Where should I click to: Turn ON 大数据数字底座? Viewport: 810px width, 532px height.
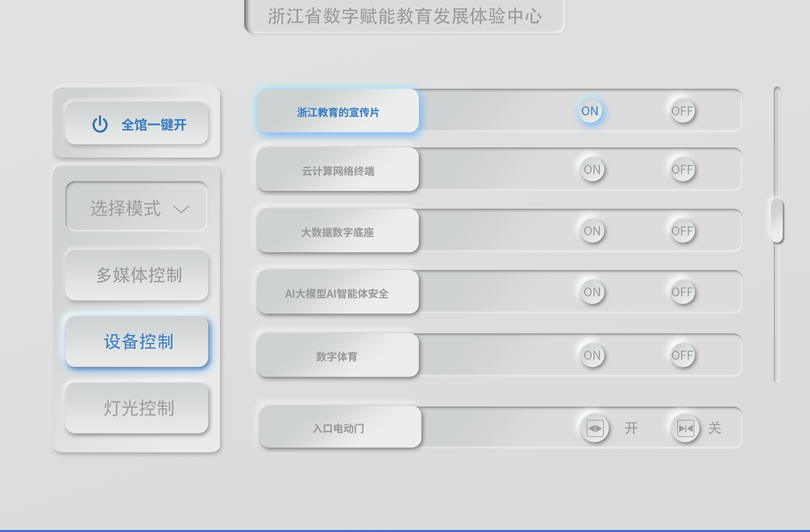[592, 231]
